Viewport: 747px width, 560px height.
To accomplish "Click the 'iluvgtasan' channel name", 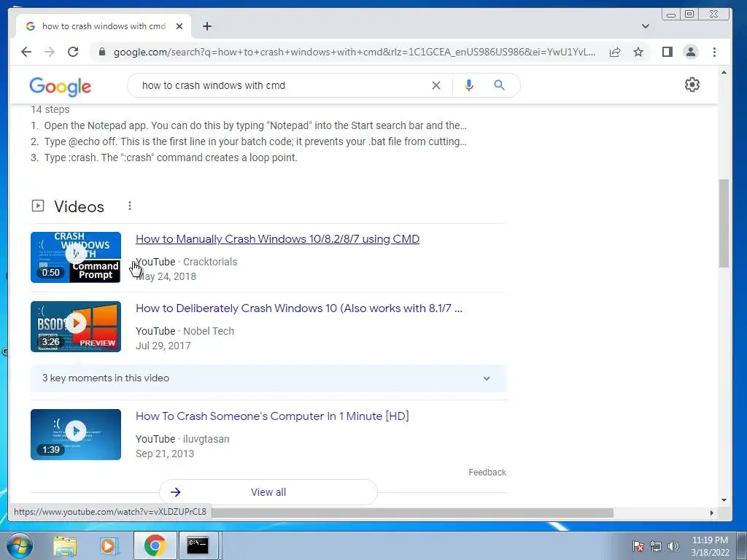I will 206,439.
